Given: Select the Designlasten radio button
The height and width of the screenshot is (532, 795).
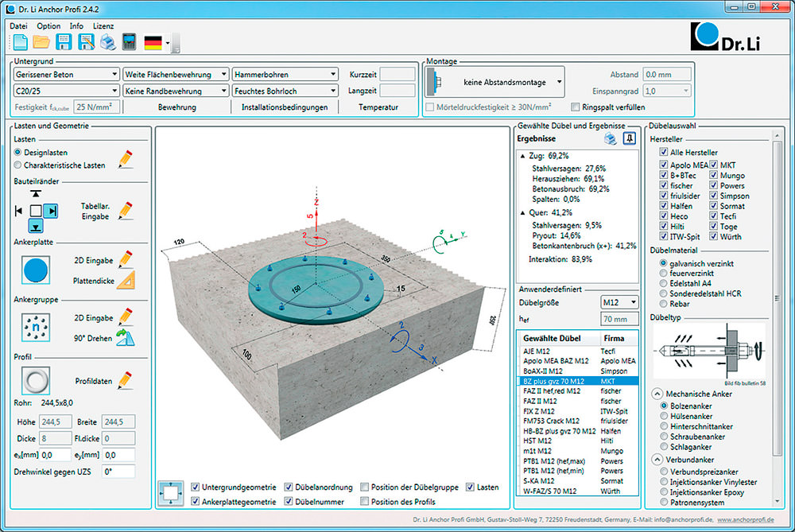Looking at the screenshot, I should tap(18, 152).
